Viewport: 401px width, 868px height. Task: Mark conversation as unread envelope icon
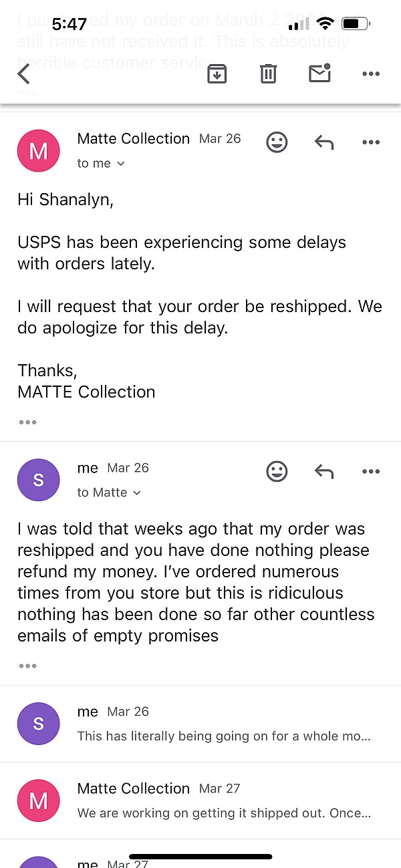click(x=320, y=73)
